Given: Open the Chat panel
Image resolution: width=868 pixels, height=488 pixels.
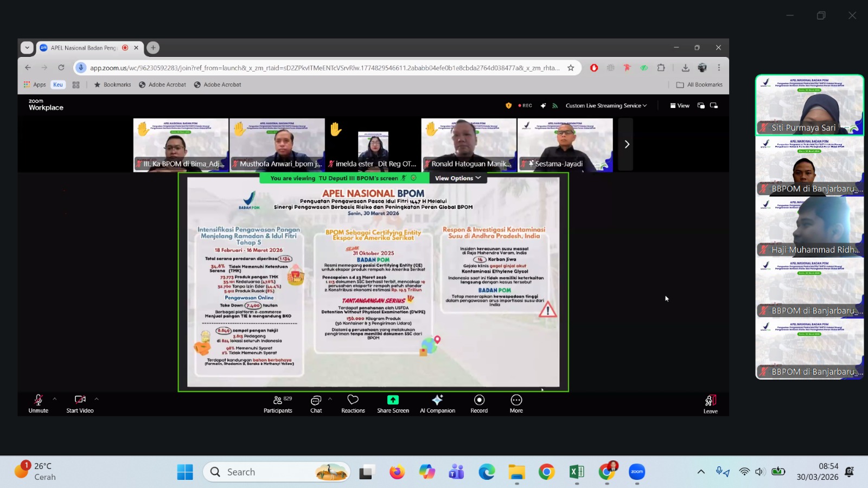Looking at the screenshot, I should coord(316,403).
